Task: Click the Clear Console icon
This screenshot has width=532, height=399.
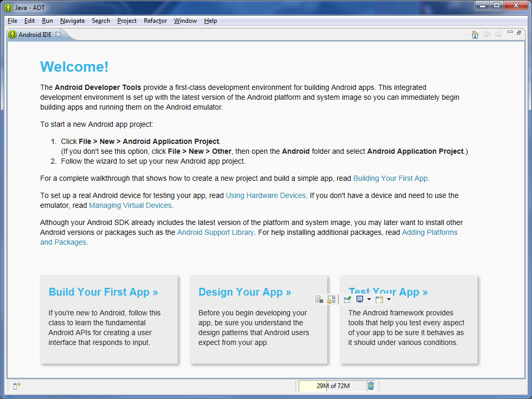Action: tap(319, 299)
